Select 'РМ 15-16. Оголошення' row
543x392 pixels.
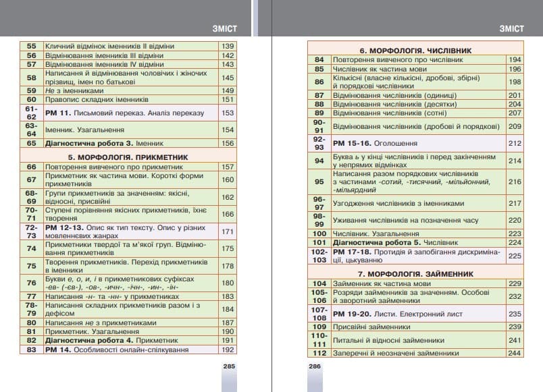376,144
